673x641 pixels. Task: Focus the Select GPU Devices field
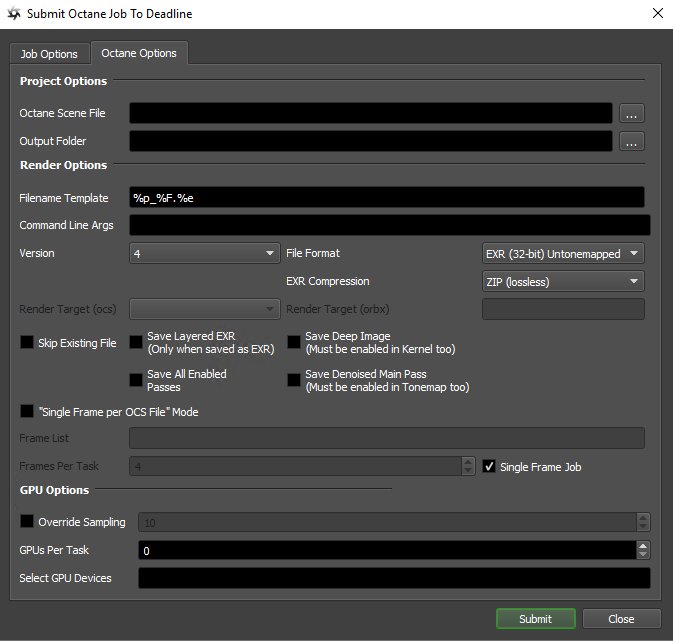coord(393,578)
